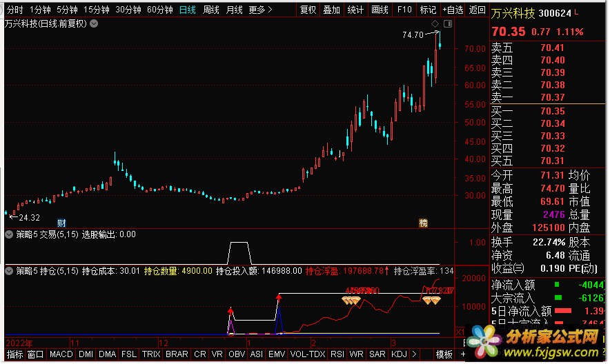The image size is (610, 364).
Task: Open the 模板 template menu
Action: pos(444,354)
